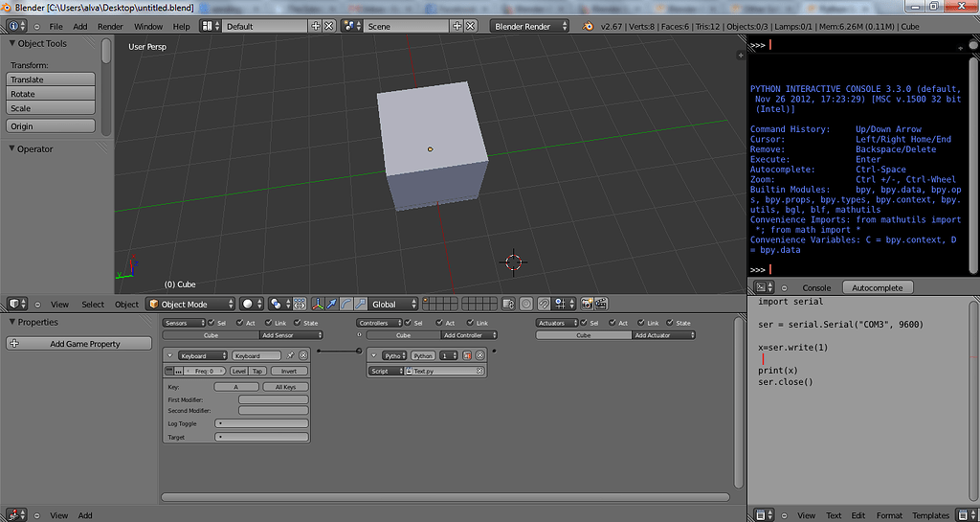Collapse the Object Tools panel

tap(11, 44)
